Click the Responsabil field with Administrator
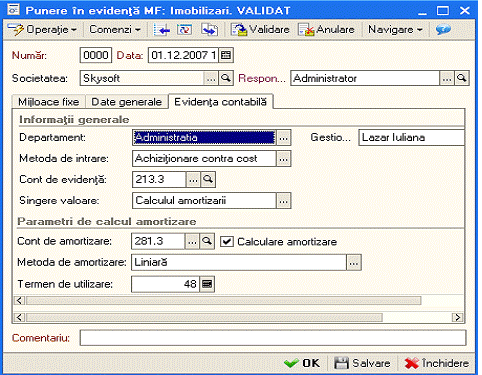This screenshot has width=482, height=375. pyautogui.click(x=365, y=78)
